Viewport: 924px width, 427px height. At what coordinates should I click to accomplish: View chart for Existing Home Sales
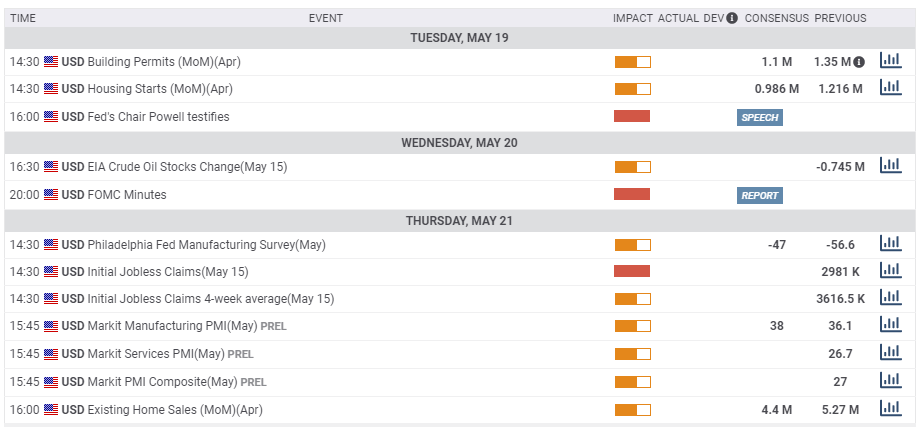pos(890,408)
